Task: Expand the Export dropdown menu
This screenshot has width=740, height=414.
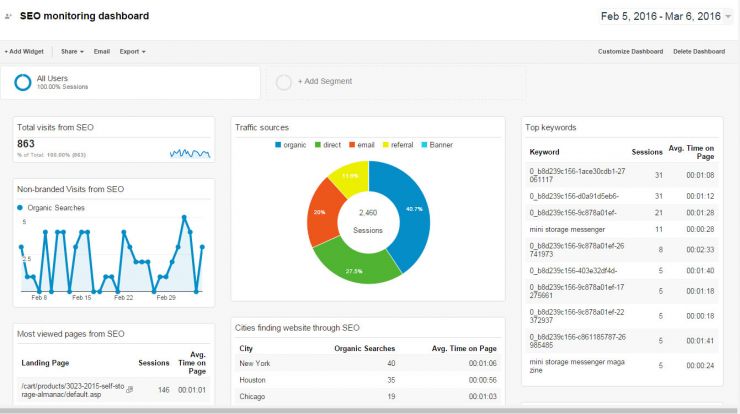Action: 132,51
